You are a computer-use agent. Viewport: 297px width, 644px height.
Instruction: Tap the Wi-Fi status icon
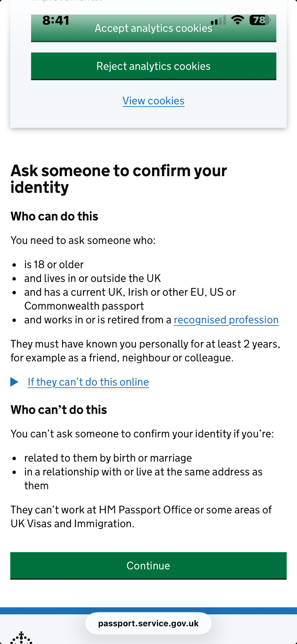(238, 20)
